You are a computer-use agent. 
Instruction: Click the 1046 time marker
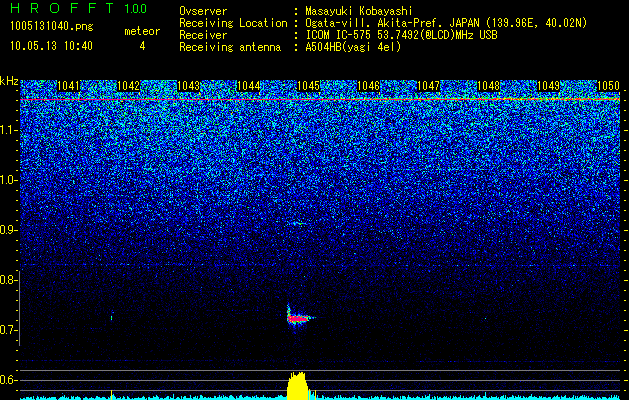point(368,86)
